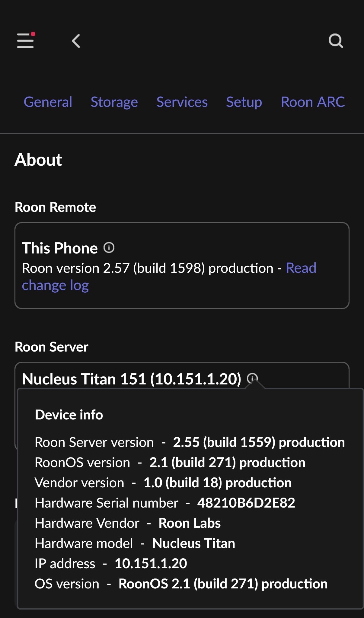Tap the Roon Server version 2.55 value
Viewport: 364px width, 618px height.
coord(259,442)
